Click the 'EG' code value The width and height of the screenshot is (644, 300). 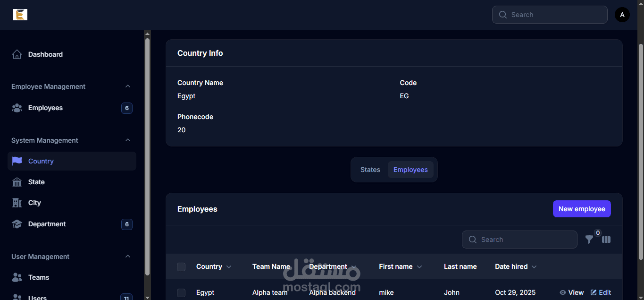click(x=404, y=96)
